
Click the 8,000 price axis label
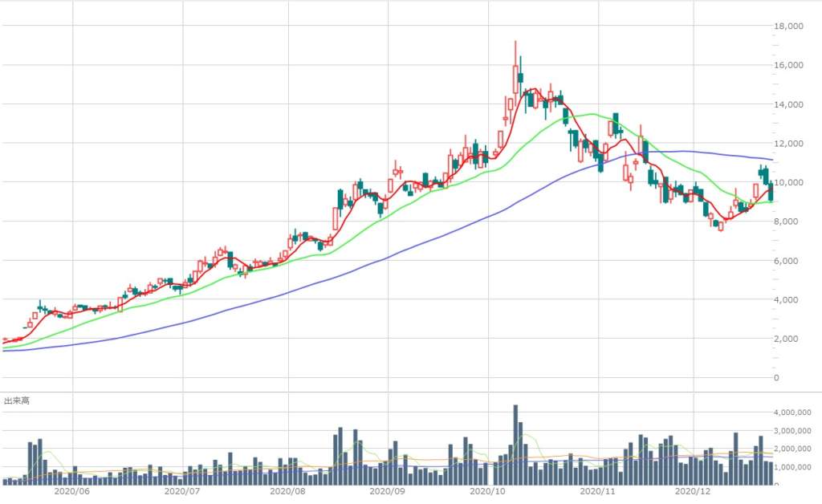click(787, 222)
